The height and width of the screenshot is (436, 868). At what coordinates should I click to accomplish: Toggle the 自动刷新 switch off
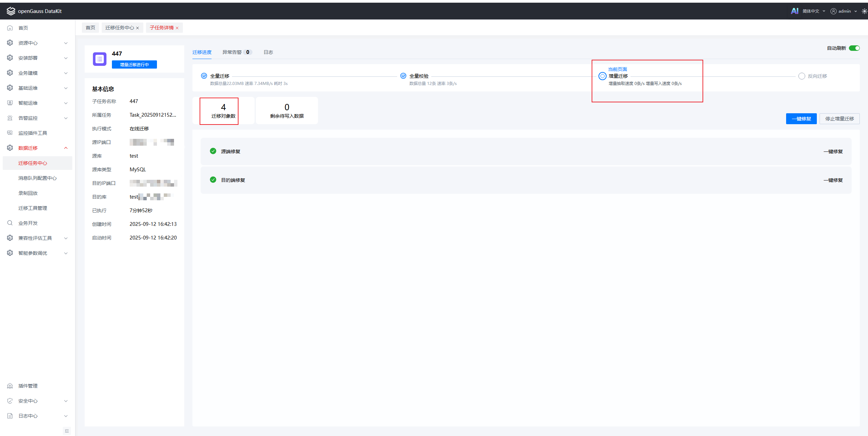click(x=854, y=48)
